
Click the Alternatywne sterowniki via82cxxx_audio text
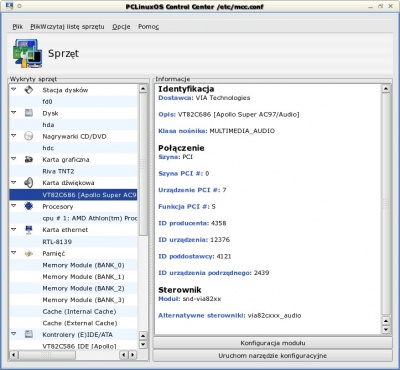230,315
